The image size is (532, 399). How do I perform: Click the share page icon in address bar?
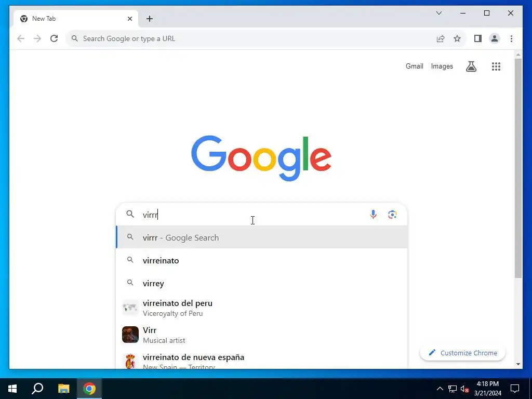coord(441,38)
